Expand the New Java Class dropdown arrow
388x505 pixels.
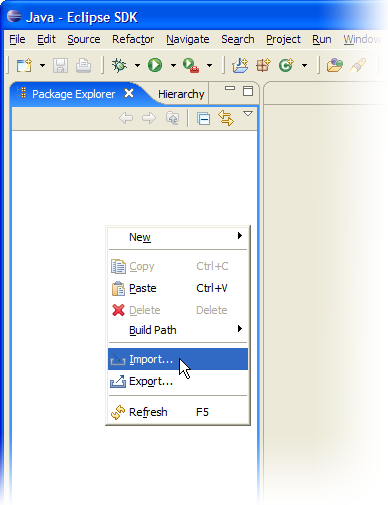(304, 65)
